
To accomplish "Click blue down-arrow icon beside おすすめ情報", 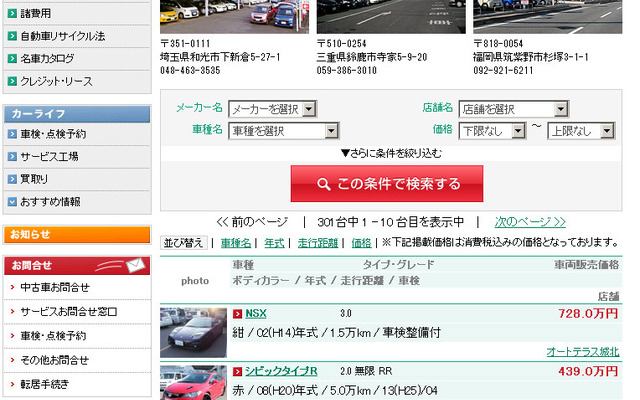I will (x=12, y=201).
